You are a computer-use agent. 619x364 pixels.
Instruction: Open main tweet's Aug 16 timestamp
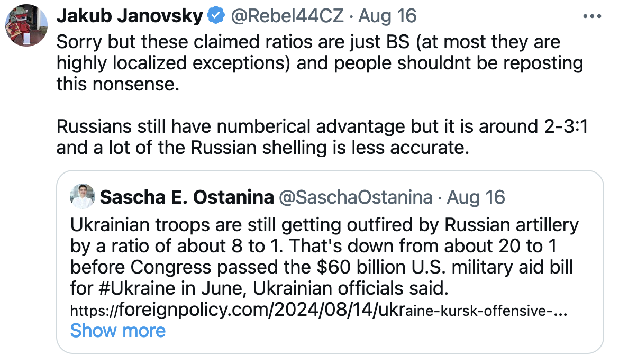388,16
